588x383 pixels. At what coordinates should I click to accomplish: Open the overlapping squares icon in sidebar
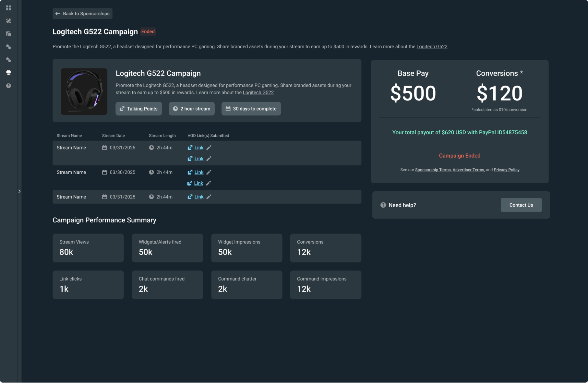click(x=9, y=34)
